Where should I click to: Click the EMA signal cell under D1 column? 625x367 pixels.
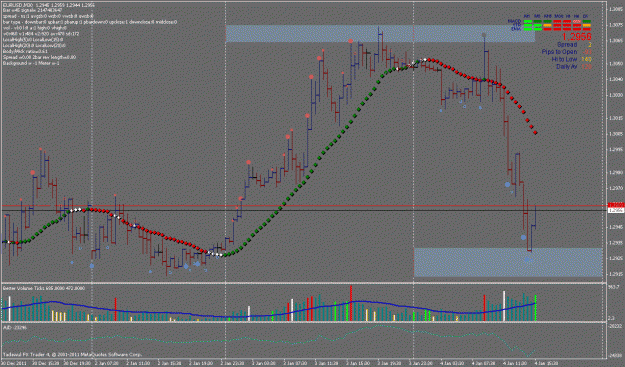587,29
